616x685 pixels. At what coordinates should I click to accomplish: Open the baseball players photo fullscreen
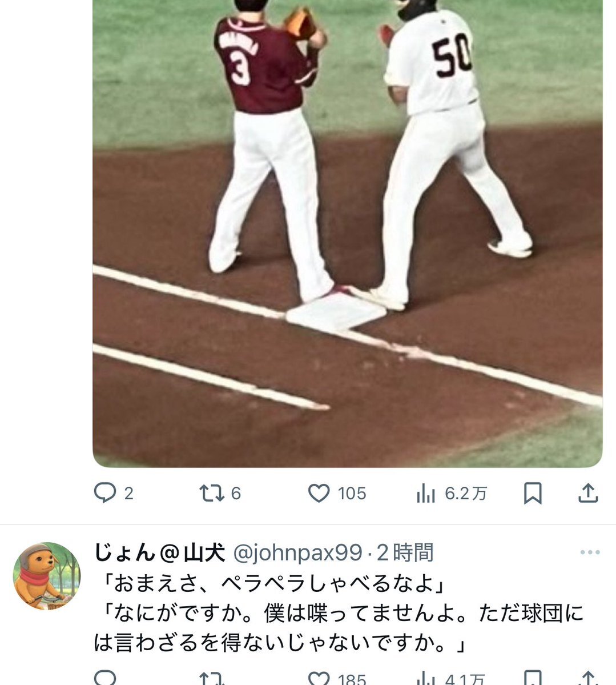(348, 234)
